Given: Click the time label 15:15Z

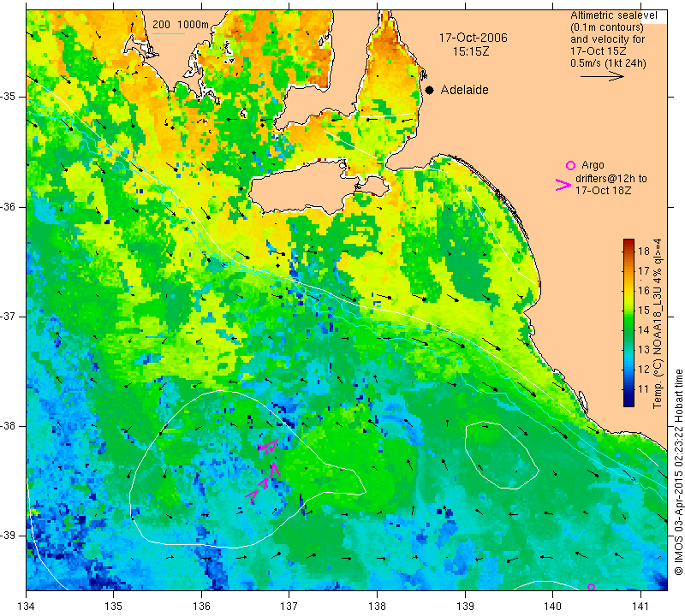Looking at the screenshot, I should point(470,51).
